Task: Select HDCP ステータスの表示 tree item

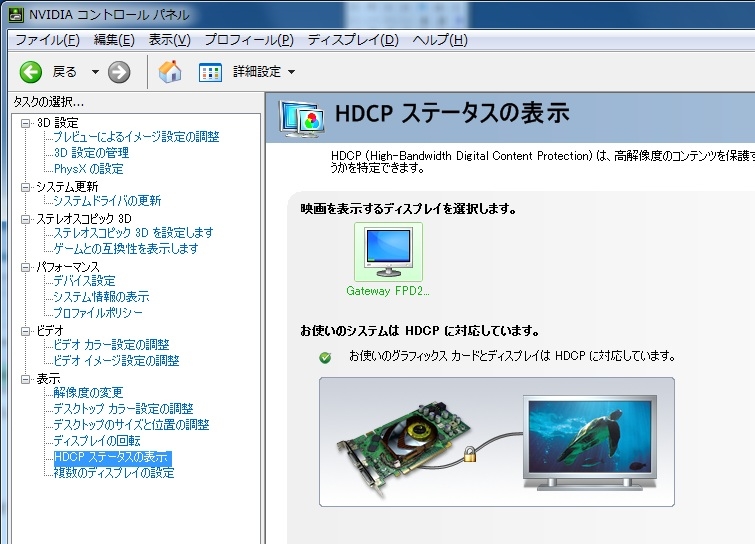Action: 112,457
